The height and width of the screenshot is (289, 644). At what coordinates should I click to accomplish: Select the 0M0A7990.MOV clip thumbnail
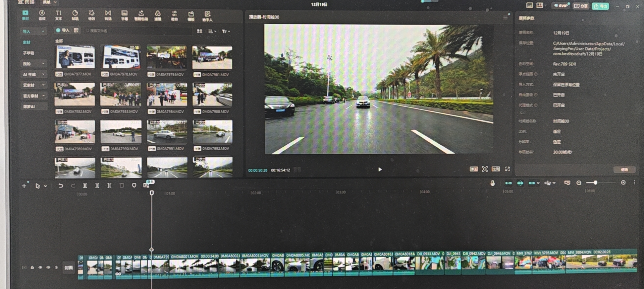121,132
